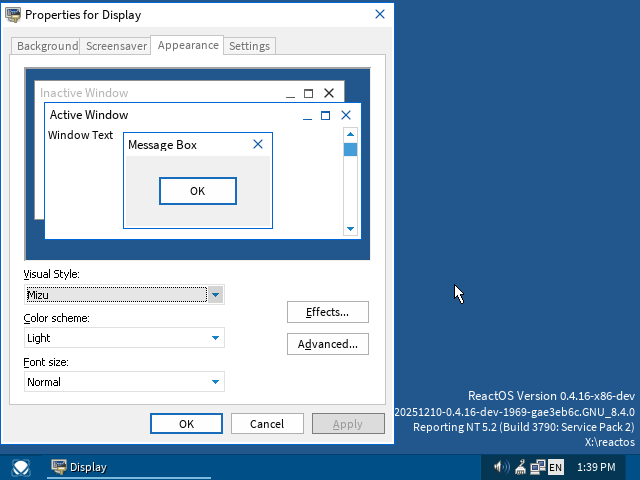The height and width of the screenshot is (480, 640).
Task: Expand the Visual Style dropdown
Action: (x=215, y=294)
